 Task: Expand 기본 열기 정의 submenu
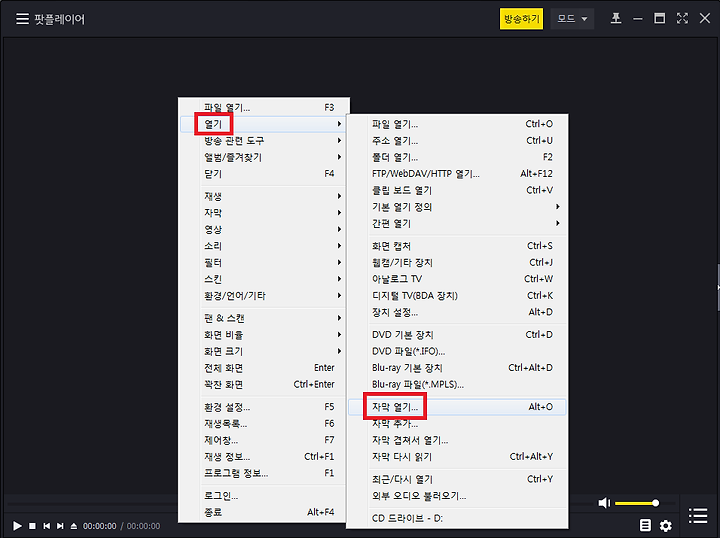pyautogui.click(x=457, y=207)
